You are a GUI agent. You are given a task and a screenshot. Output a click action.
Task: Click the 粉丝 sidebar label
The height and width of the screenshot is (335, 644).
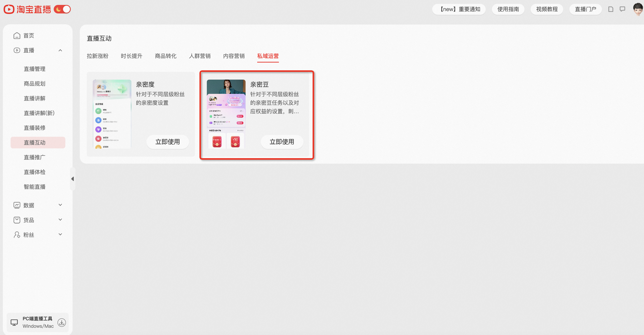coord(29,235)
